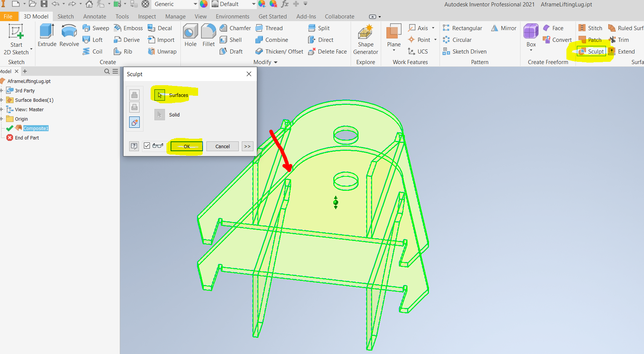Viewport: 644px width, 354px height.
Task: Open the Default appearance dropdown
Action: coord(253,4)
